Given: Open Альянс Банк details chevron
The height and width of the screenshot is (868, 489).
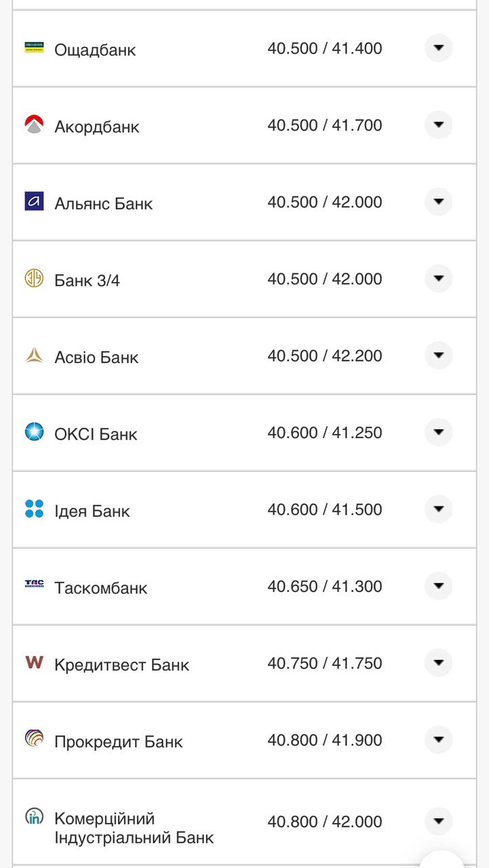Looking at the screenshot, I should [x=438, y=201].
